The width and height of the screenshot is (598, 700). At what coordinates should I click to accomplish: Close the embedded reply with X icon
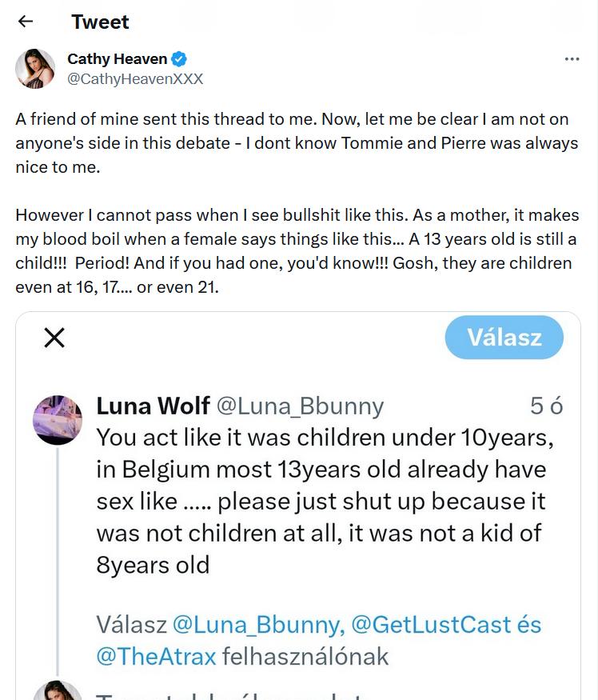(54, 338)
